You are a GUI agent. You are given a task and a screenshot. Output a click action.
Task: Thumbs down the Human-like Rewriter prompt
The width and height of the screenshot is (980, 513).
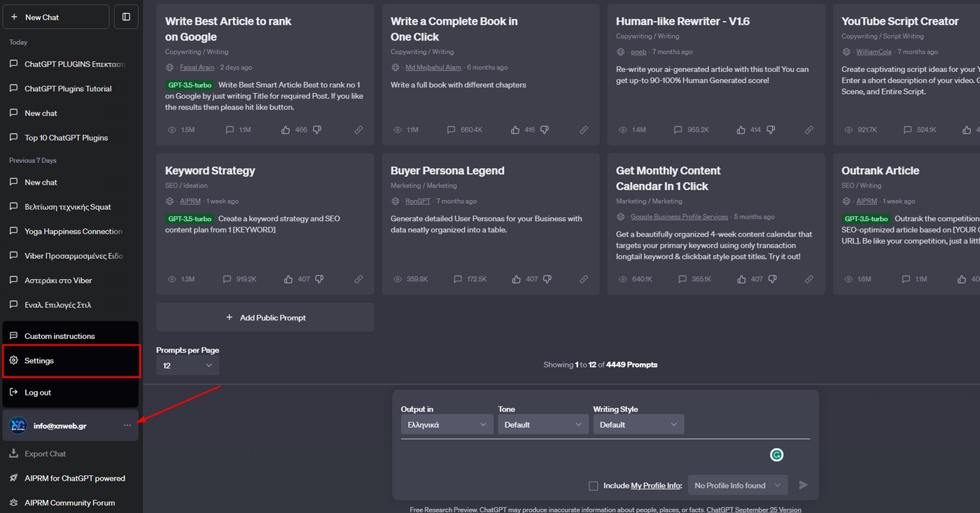click(x=771, y=130)
